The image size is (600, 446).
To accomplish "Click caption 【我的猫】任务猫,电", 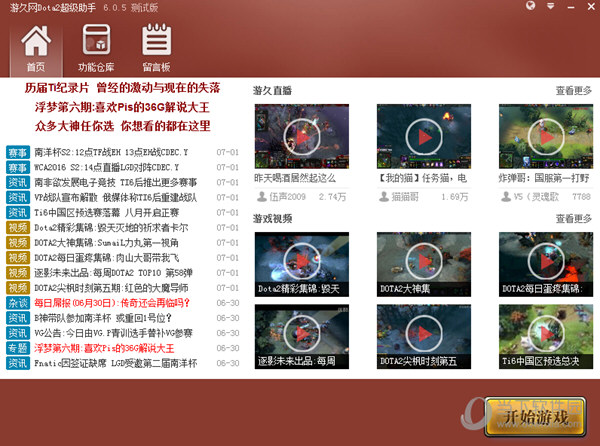I will pos(422,178).
